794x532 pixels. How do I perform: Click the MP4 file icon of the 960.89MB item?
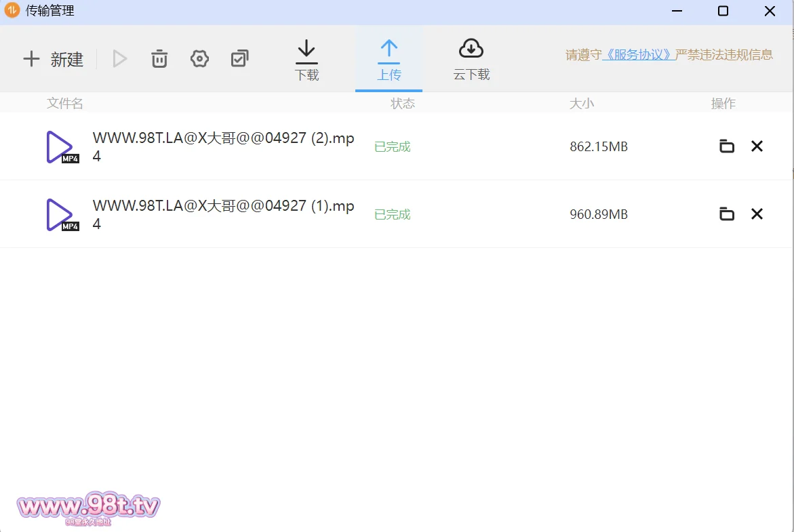(x=62, y=215)
